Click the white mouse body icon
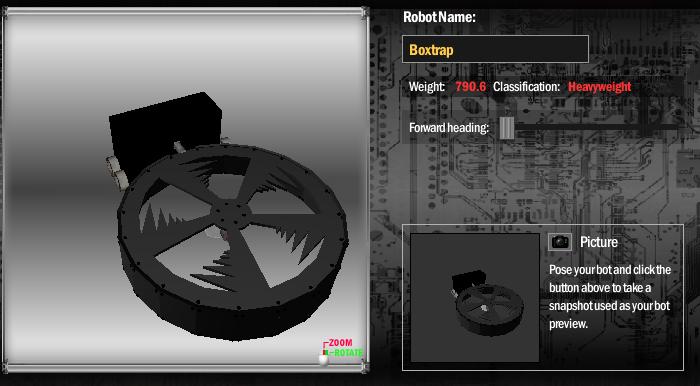Viewport: 700px width, 386px height. pos(324,359)
